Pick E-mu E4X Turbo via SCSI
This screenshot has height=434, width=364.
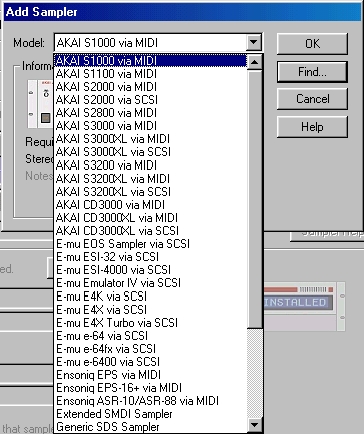(151, 323)
